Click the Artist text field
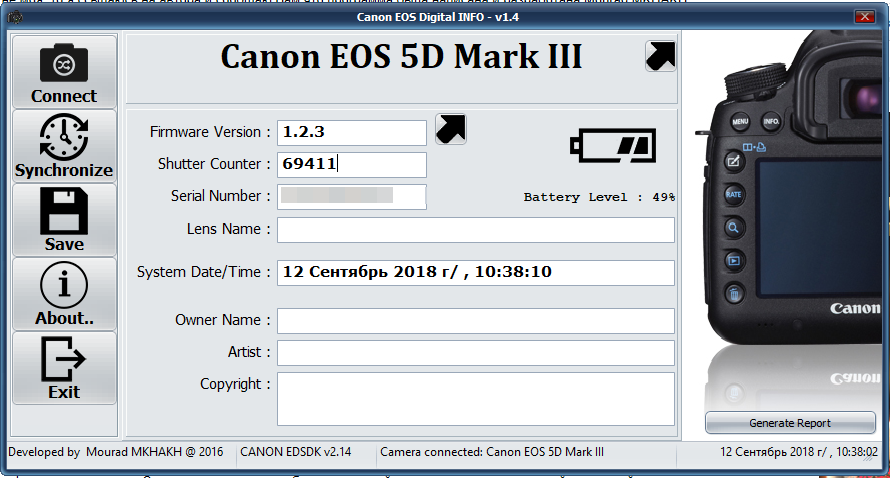Viewport: 890px width, 478px height. point(475,353)
